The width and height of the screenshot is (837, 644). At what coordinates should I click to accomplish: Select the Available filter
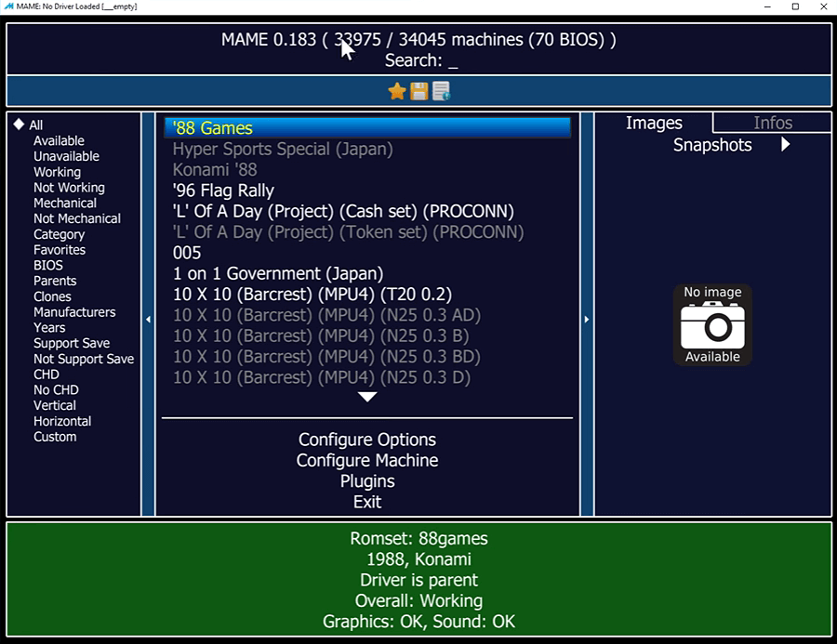click(59, 141)
